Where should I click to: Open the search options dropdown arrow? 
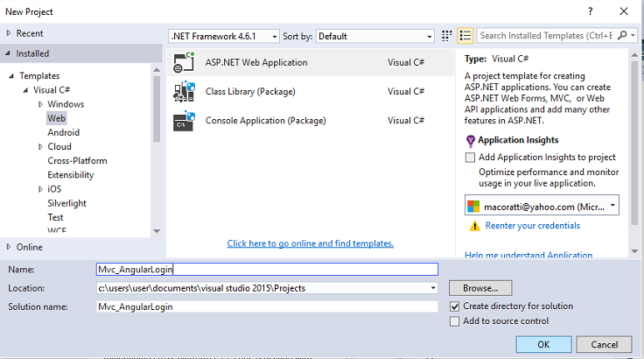tap(633, 36)
